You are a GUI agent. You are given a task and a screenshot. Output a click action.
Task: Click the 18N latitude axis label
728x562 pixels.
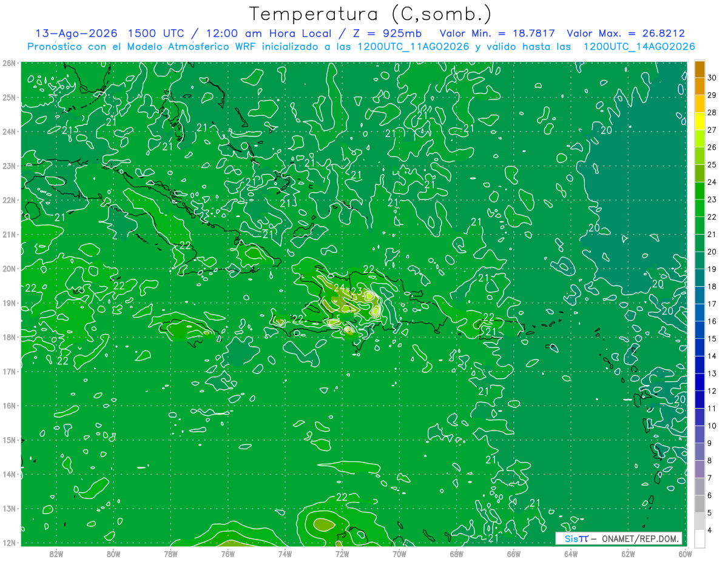(x=9, y=337)
